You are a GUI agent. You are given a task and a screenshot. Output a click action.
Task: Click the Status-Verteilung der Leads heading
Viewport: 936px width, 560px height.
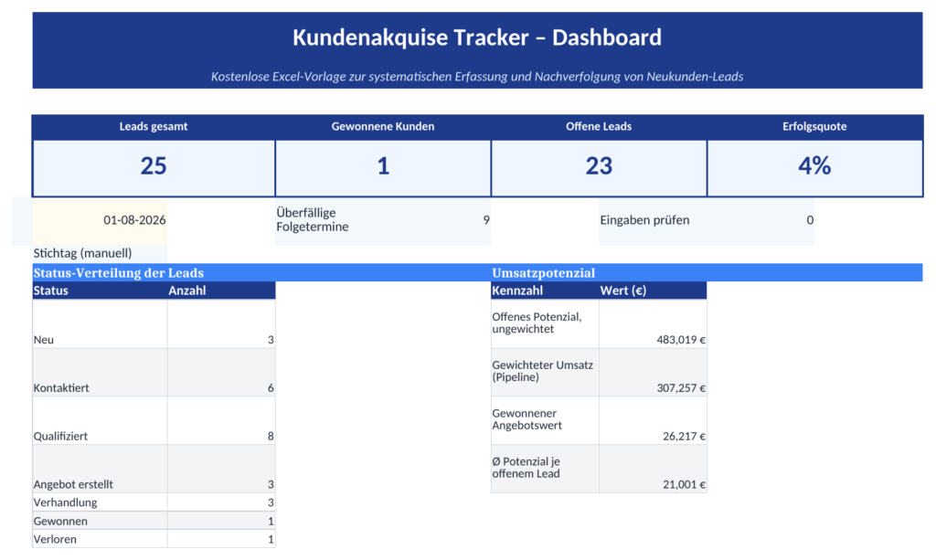coord(118,273)
